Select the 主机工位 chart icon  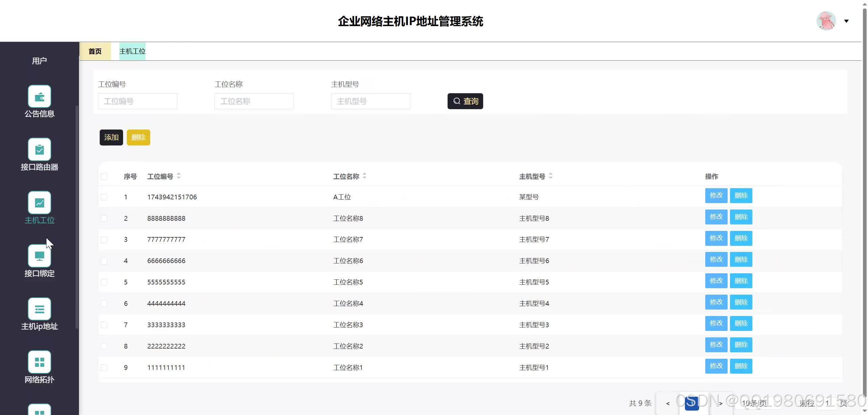click(x=39, y=203)
